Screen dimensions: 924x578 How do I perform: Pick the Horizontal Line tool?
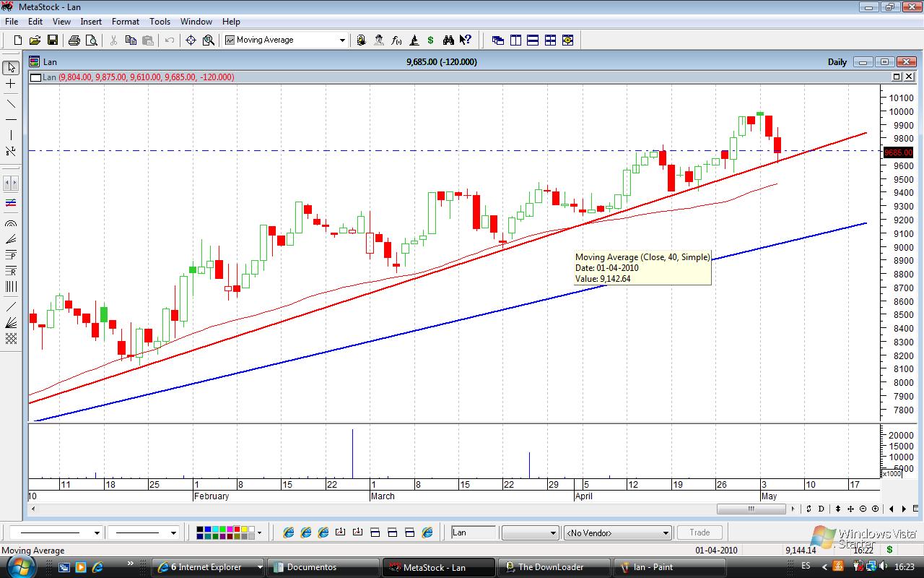(x=11, y=119)
